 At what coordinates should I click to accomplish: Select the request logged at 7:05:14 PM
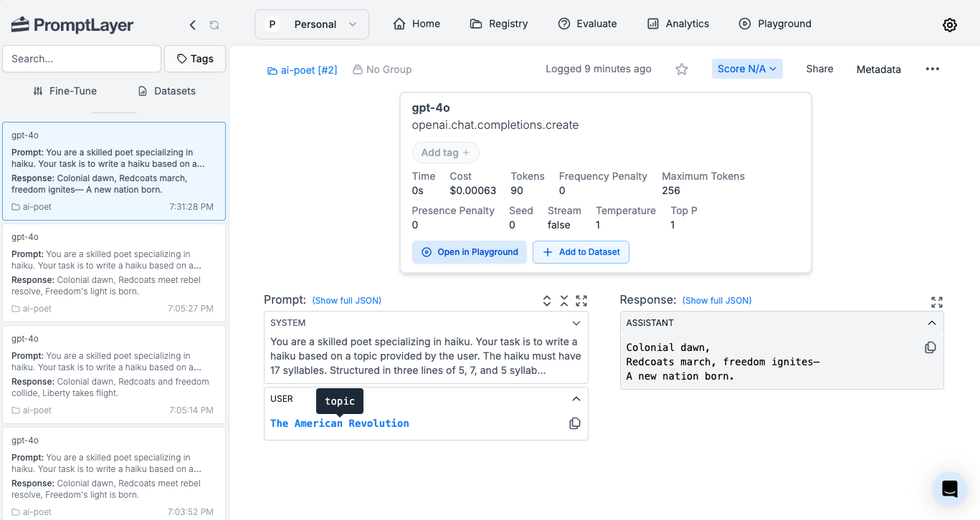114,375
